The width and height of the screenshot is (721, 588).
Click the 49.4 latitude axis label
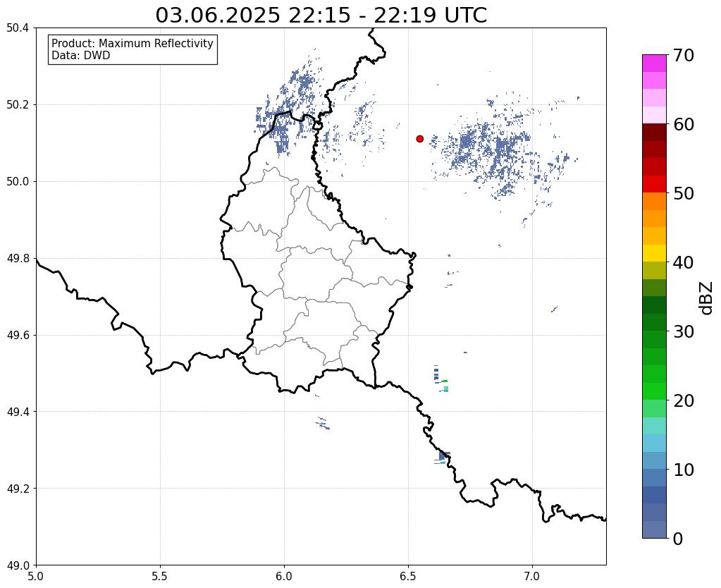[18, 412]
